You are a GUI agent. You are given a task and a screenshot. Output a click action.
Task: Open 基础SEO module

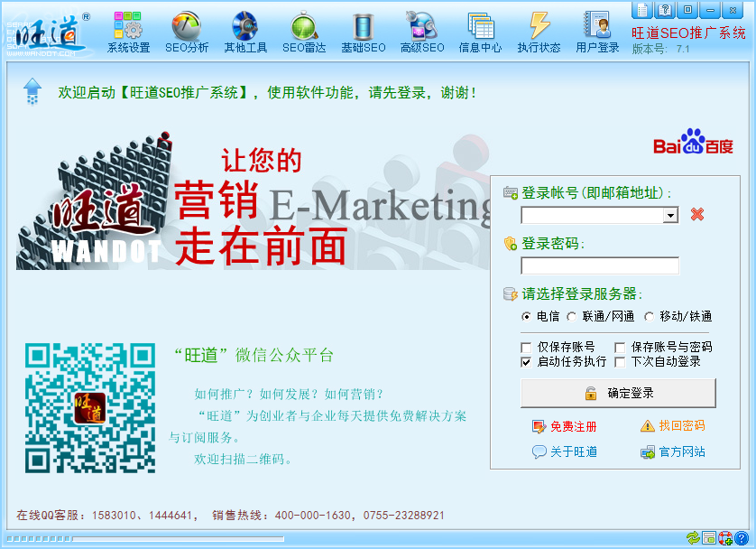363,33
